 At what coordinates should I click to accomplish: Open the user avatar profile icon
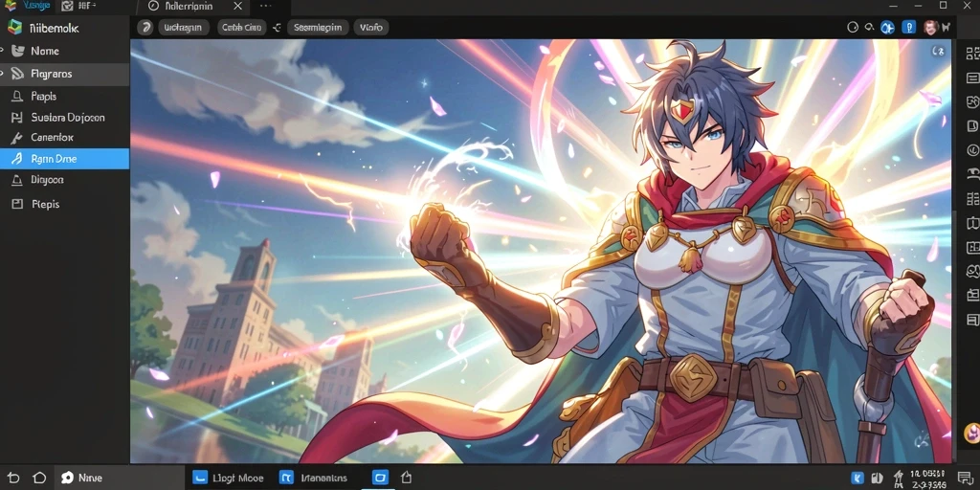(931, 28)
